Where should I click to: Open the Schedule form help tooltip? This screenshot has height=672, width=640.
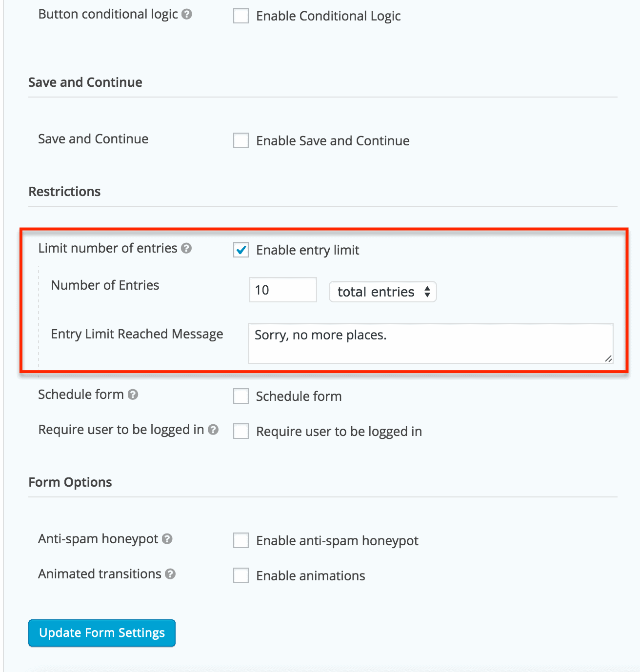(x=133, y=395)
